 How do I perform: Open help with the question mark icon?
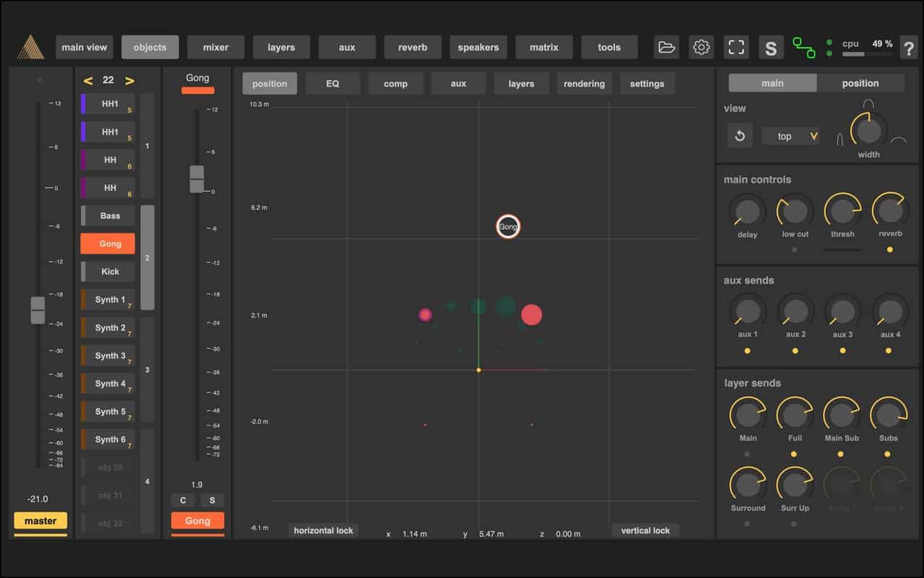pos(908,48)
